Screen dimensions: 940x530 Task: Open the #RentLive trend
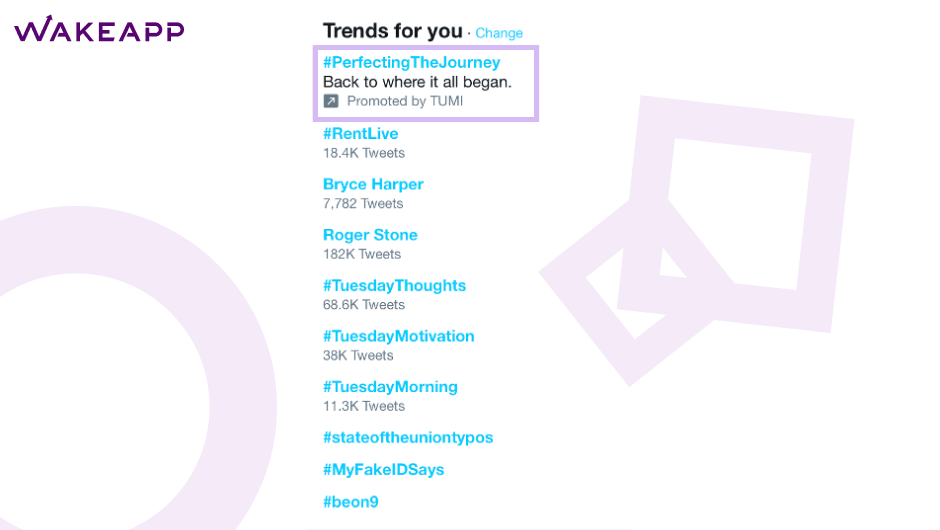click(x=360, y=134)
